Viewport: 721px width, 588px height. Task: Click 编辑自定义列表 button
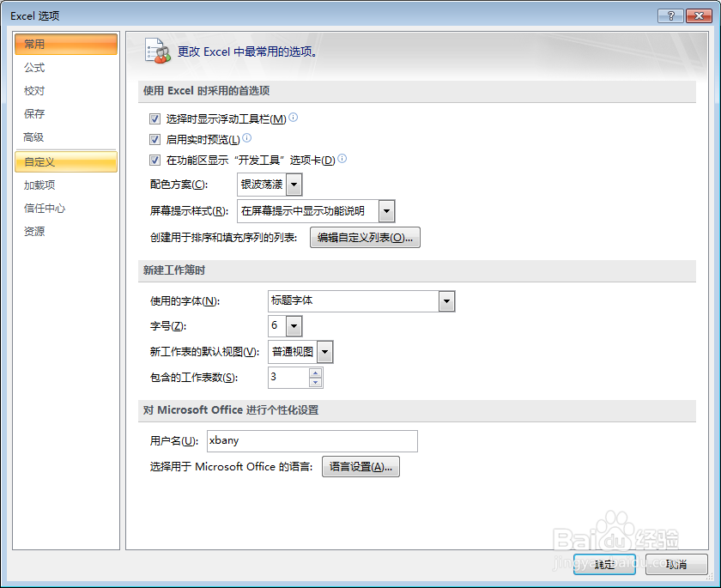[x=365, y=237]
